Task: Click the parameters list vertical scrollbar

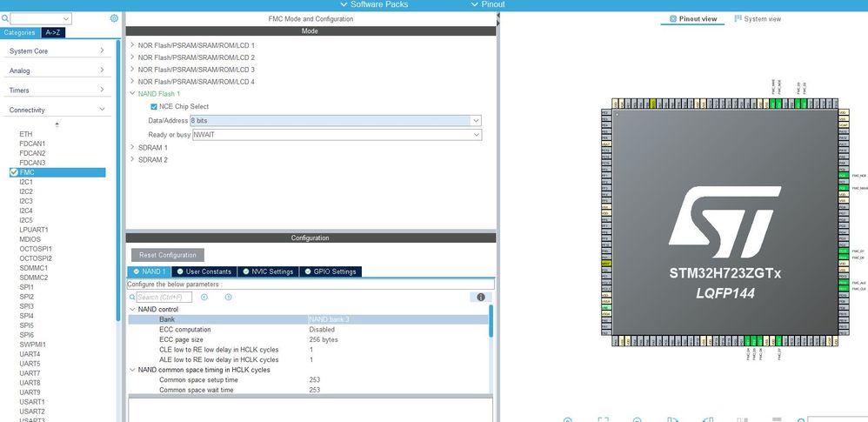Action: tap(491, 321)
